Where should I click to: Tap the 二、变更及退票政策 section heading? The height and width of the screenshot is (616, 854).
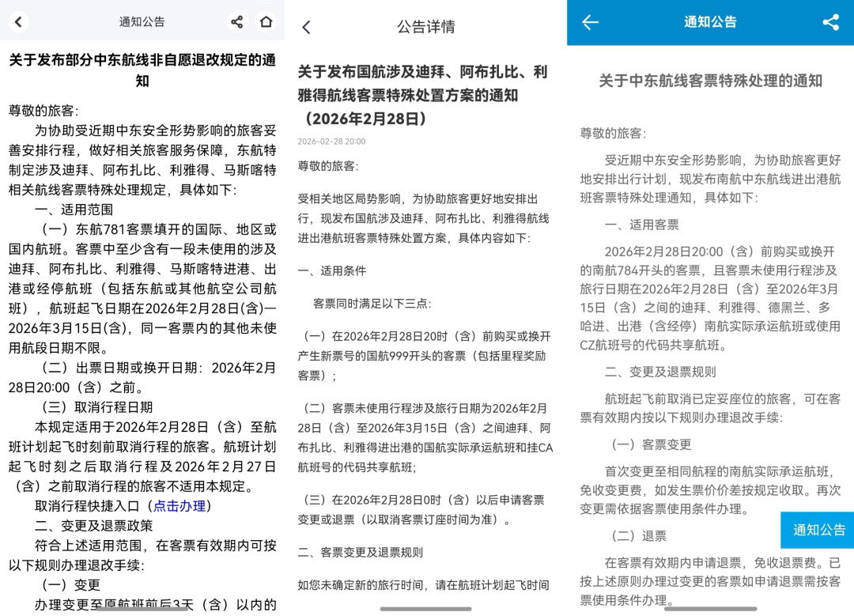94,526
